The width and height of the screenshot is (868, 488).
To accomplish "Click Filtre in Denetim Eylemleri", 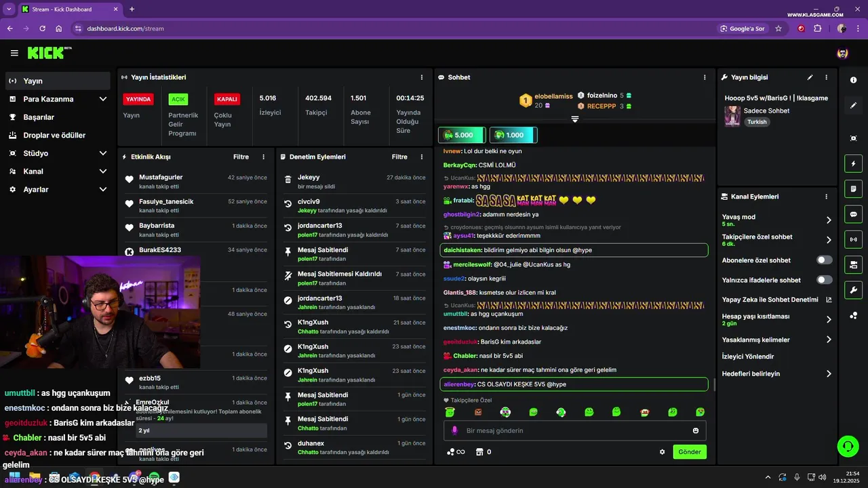I will pos(399,157).
